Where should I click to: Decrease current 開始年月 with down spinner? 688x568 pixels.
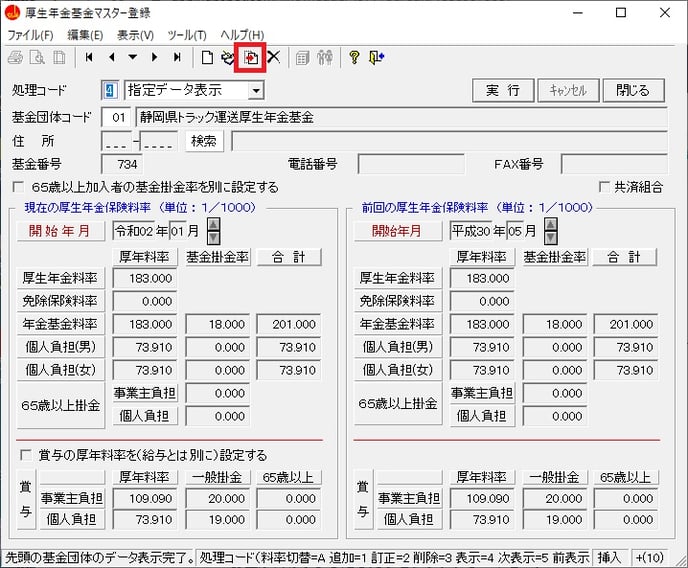[x=213, y=238]
